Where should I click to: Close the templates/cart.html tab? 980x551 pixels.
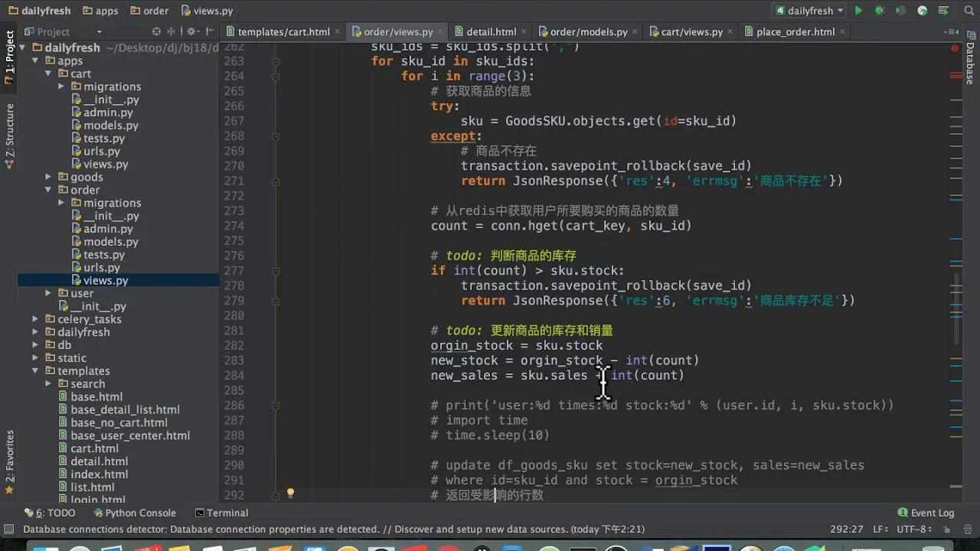coord(337,31)
